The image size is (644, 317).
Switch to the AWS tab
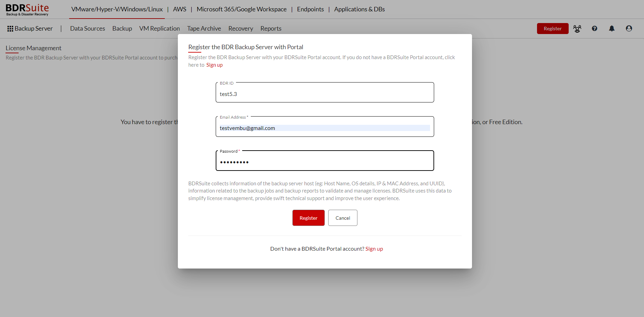[180, 9]
